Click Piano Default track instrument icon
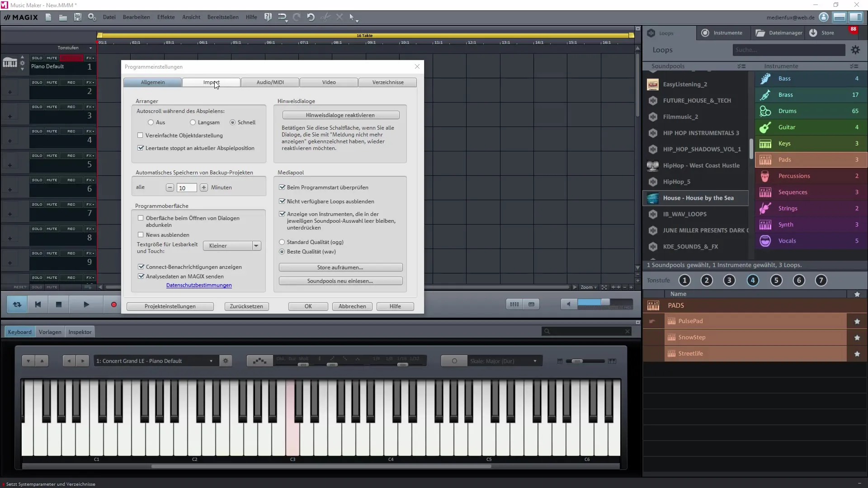The height and width of the screenshot is (488, 868). 10,63
